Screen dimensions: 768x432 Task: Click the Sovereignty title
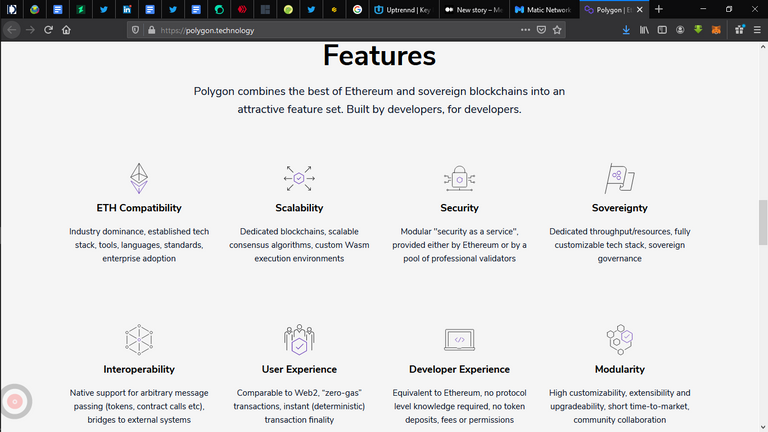point(620,208)
